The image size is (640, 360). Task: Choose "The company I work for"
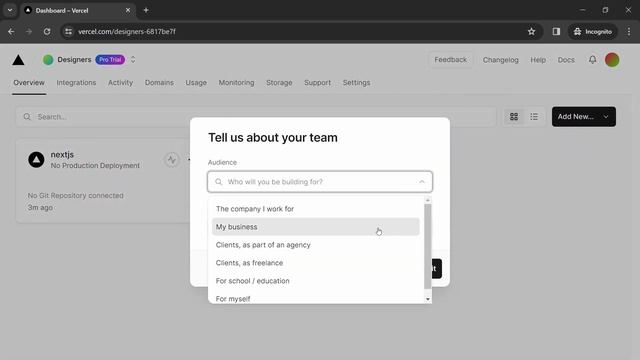point(316,209)
